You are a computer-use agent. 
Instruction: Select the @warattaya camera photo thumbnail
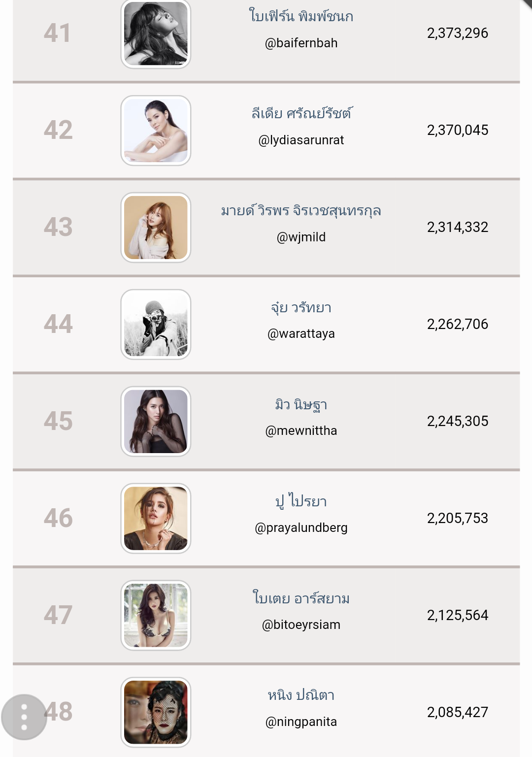coord(156,325)
